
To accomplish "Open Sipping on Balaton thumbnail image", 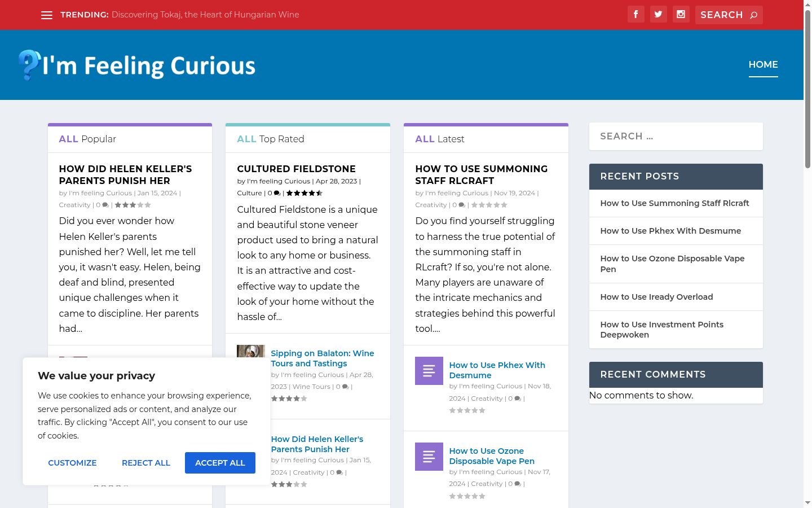I will coord(251,351).
